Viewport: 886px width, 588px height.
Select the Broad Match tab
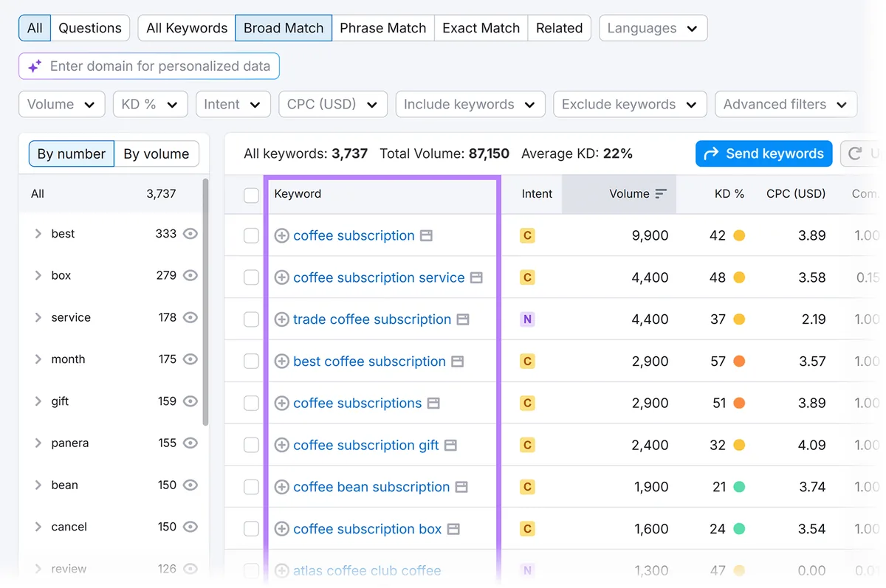point(284,28)
